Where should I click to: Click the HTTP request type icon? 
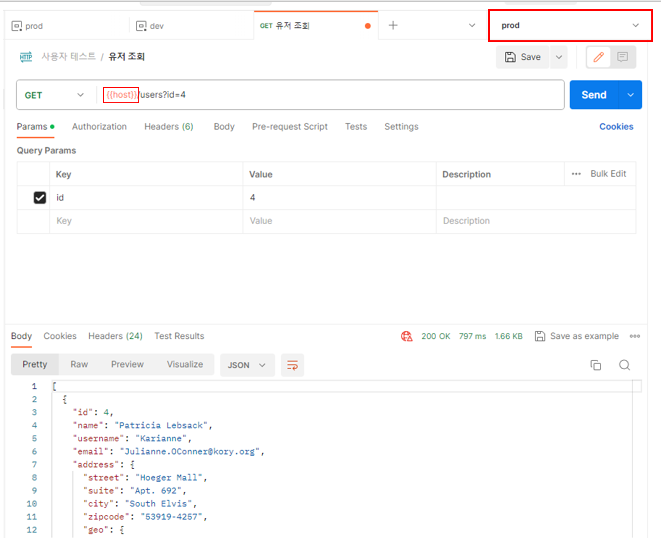(x=26, y=57)
